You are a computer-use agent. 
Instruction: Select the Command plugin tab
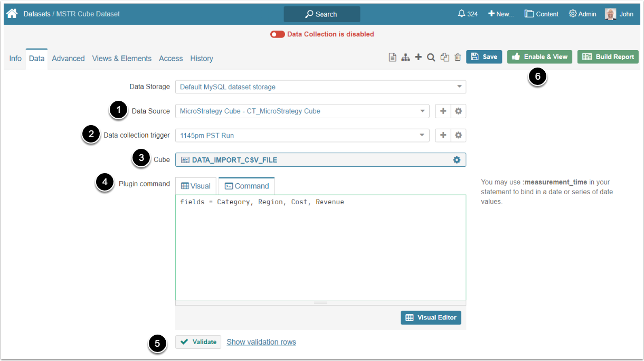247,186
